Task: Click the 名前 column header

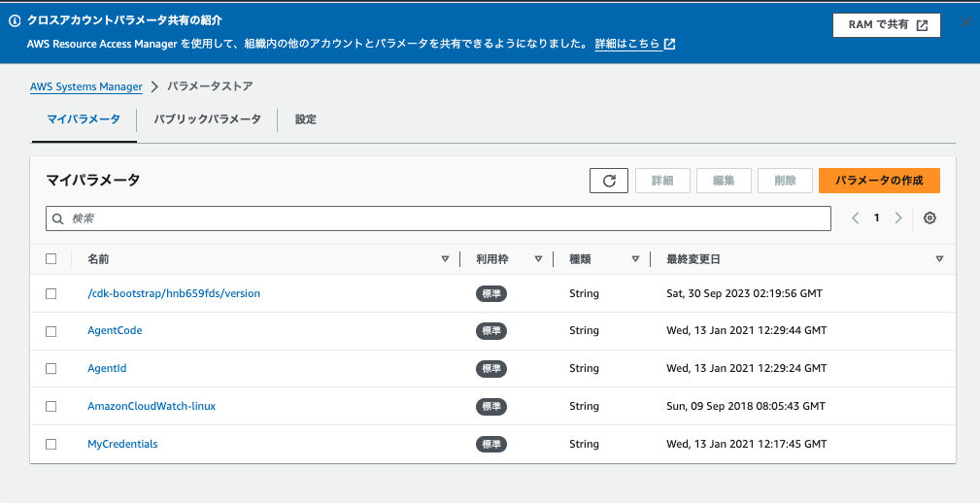Action: click(98, 258)
